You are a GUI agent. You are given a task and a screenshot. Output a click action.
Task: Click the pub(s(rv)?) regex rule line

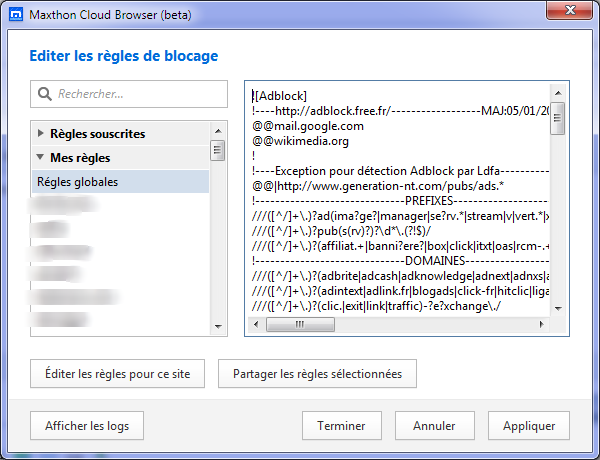(x=341, y=231)
